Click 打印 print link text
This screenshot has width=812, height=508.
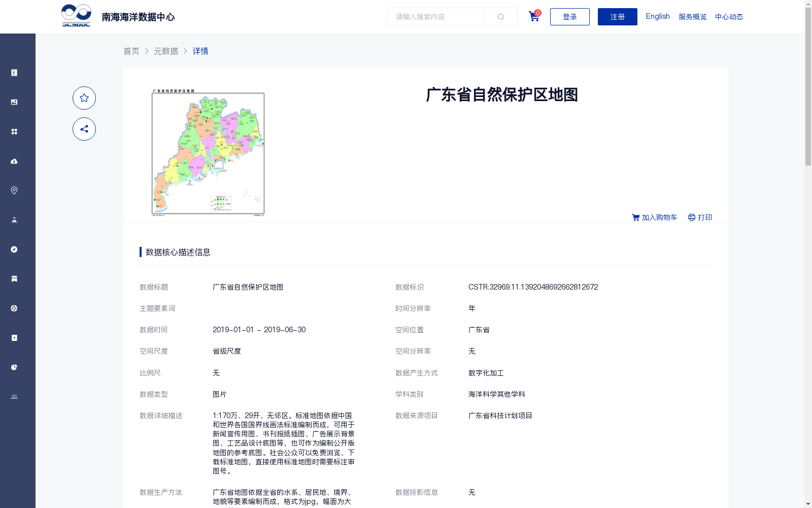705,217
